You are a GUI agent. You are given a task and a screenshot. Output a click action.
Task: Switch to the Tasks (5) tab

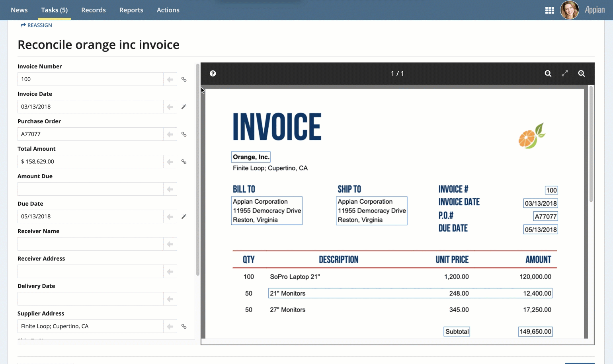55,10
